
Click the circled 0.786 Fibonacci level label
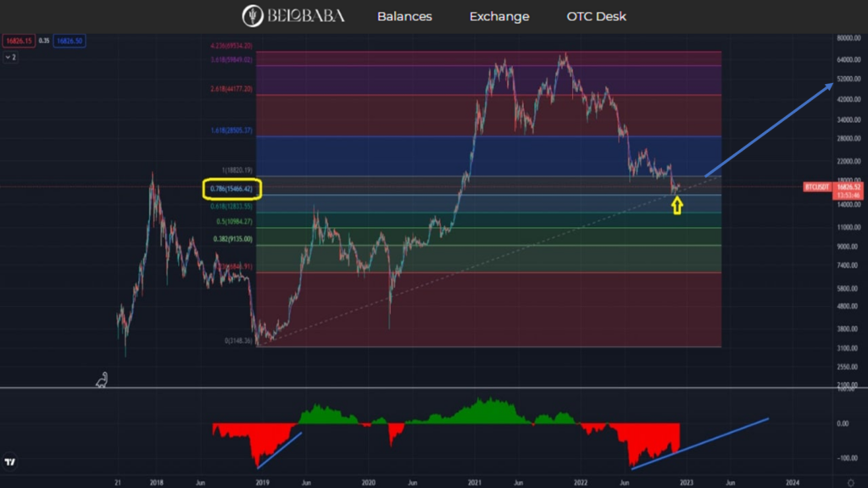232,187
